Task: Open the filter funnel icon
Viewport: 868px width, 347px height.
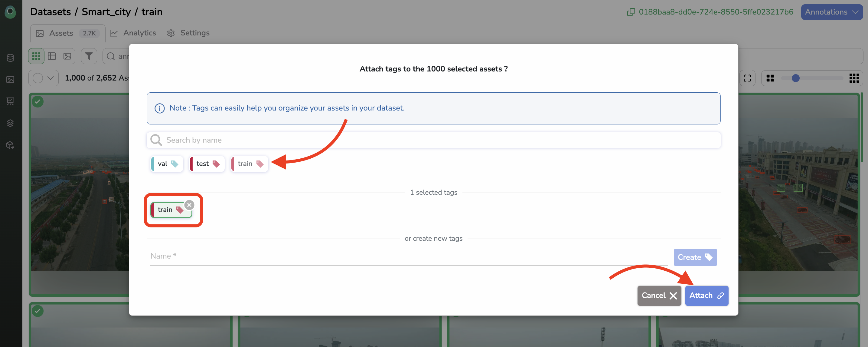Action: [89, 56]
